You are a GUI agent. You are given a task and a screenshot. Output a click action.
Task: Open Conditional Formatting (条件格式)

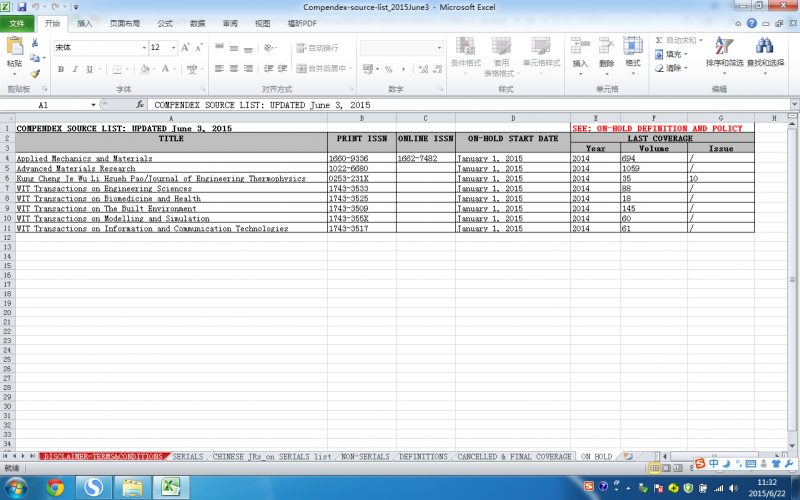tap(465, 56)
